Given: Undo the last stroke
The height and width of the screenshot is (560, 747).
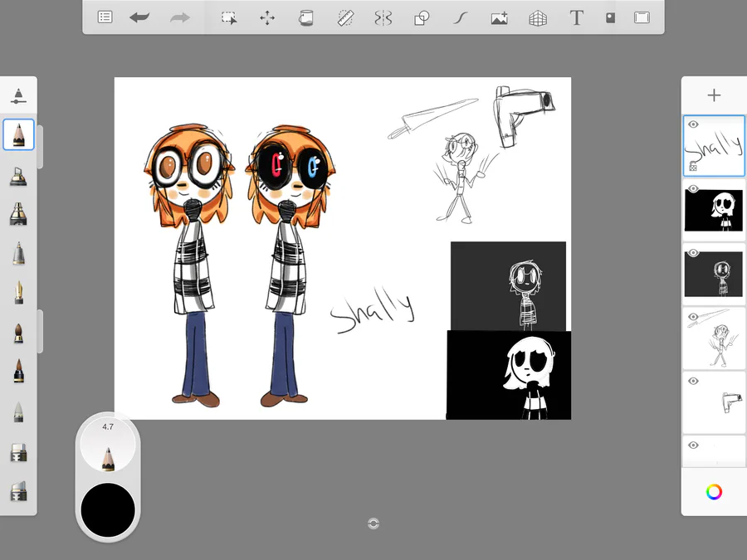Looking at the screenshot, I should click(x=139, y=17).
